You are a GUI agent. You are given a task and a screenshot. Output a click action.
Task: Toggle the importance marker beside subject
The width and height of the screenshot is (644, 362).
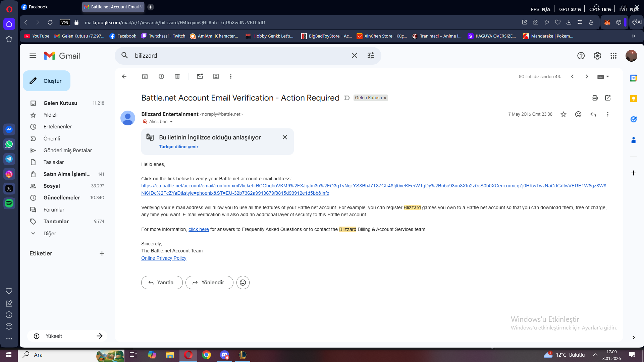point(347,98)
